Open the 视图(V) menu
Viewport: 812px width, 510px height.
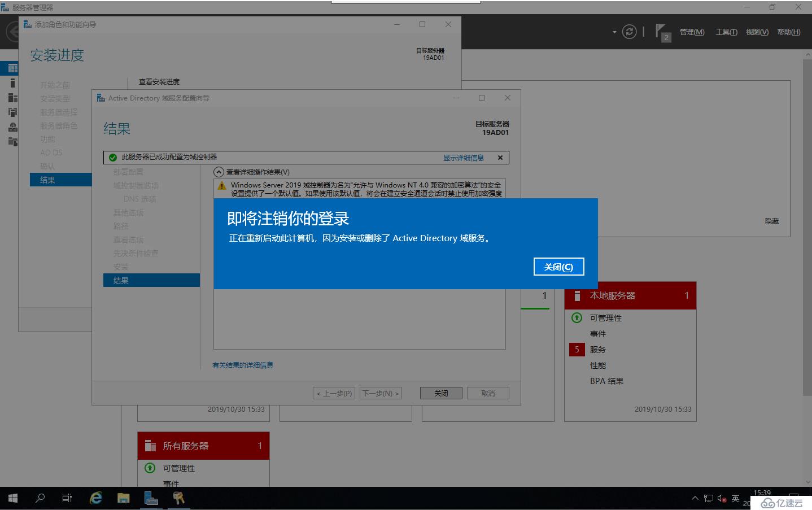(757, 32)
